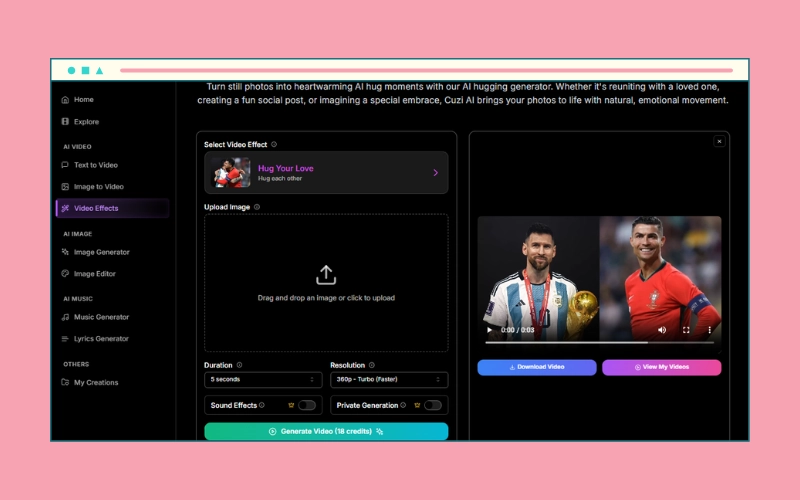
Task: Open the Explore page icon
Action: click(65, 122)
